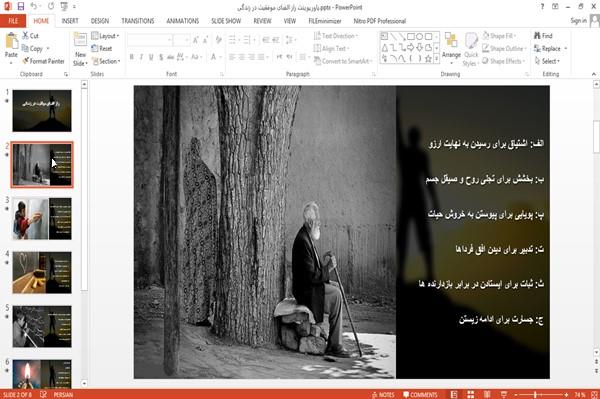Select slide 4 thumbnail

click(x=42, y=272)
